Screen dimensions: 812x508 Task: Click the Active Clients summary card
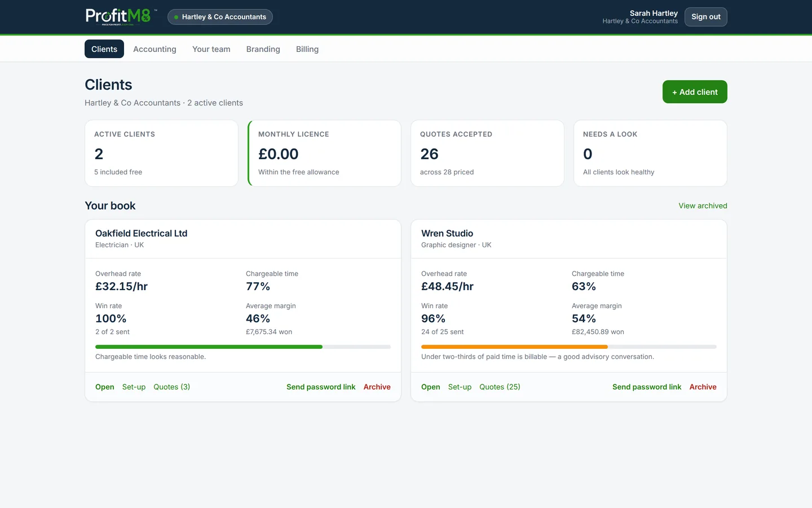pyautogui.click(x=161, y=153)
